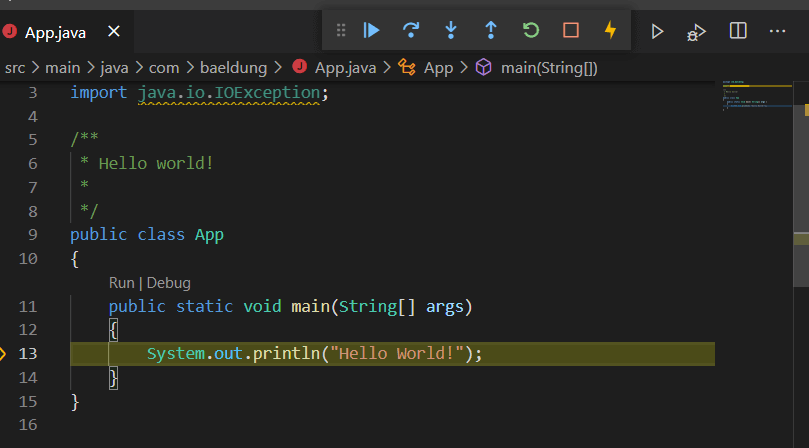This screenshot has width=809, height=448.
Task: Click the Debug CodeLens above main
Action: click(168, 283)
